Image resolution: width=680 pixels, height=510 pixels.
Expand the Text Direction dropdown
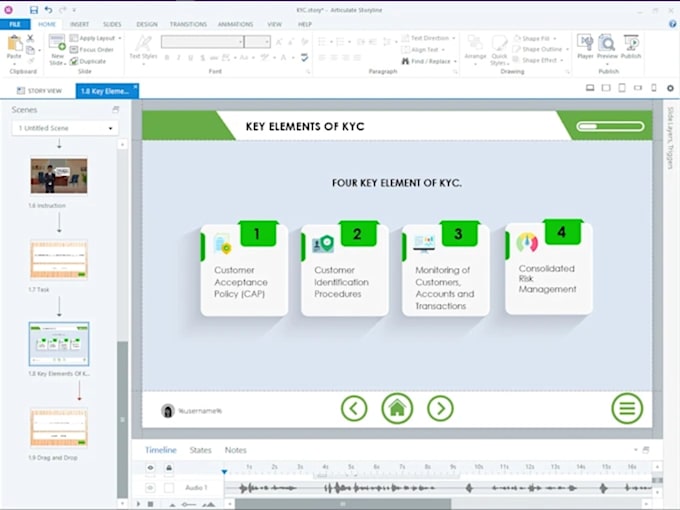(x=454, y=38)
